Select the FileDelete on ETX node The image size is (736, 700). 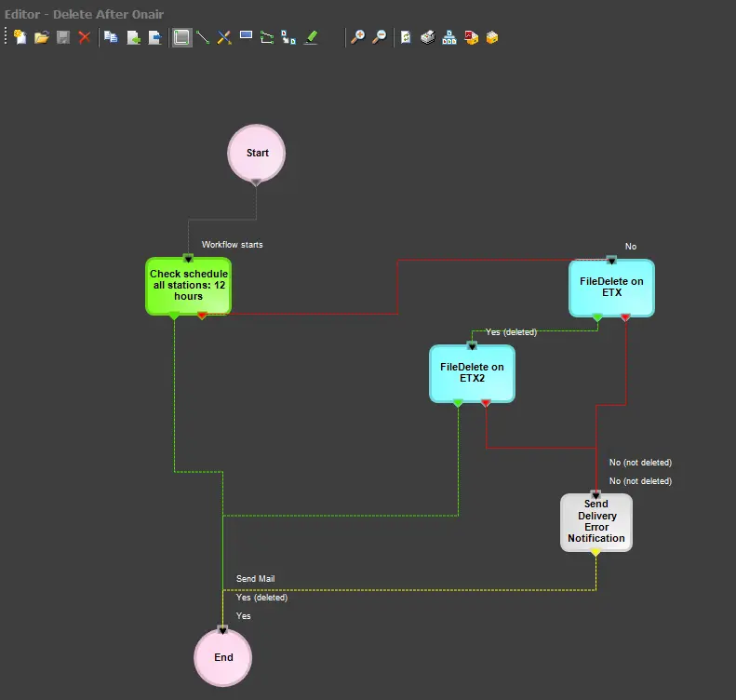click(611, 287)
